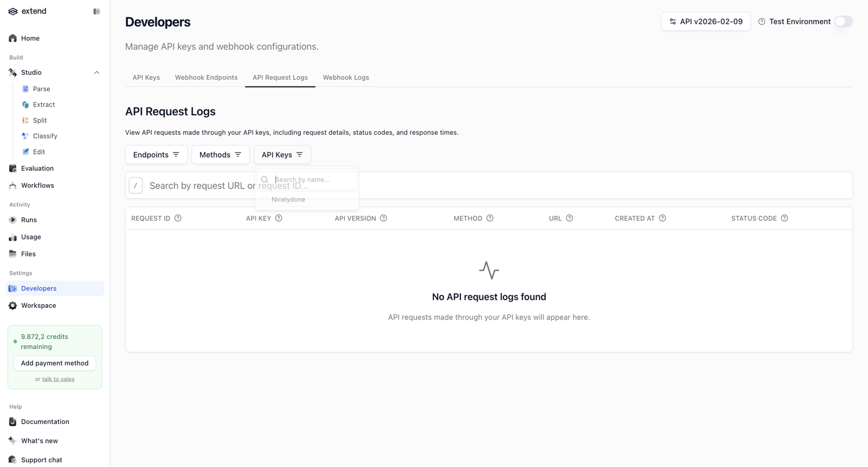The height and width of the screenshot is (467, 868).
Task: Click help icon next to REQUEST ID
Action: pos(178,218)
